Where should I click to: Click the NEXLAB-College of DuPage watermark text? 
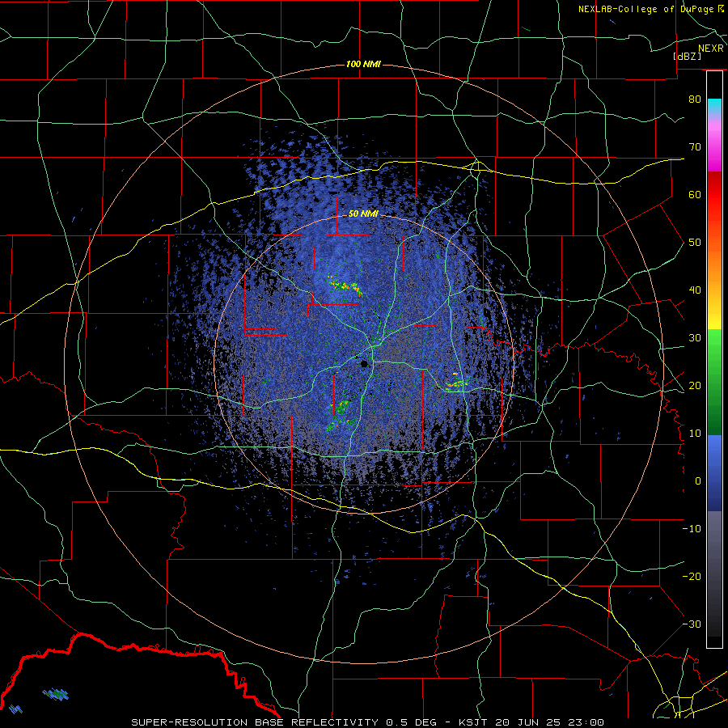[650, 9]
